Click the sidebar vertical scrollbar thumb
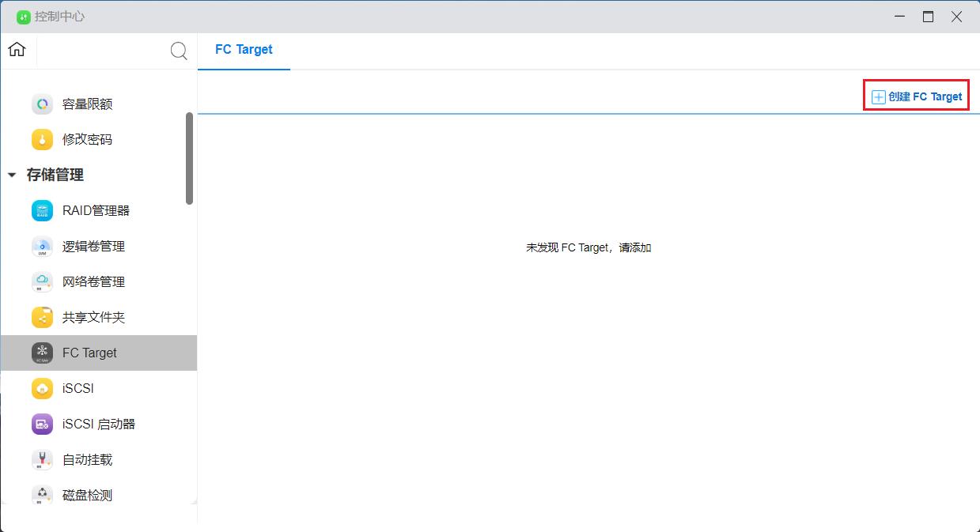Screen dimensions: 980x532 click(189, 158)
